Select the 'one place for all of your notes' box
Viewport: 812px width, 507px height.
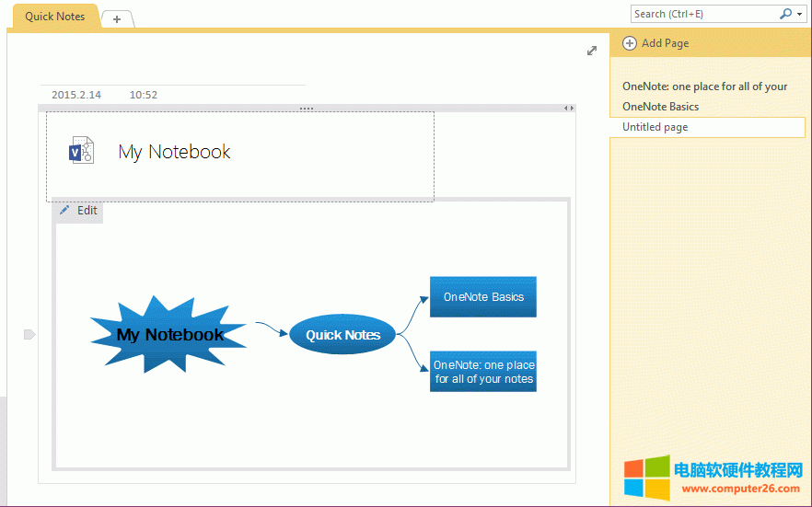(x=483, y=372)
